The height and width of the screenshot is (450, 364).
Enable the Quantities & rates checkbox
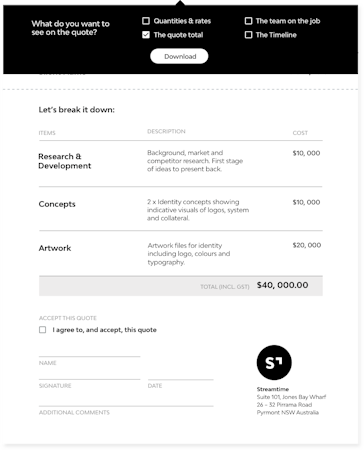point(146,21)
